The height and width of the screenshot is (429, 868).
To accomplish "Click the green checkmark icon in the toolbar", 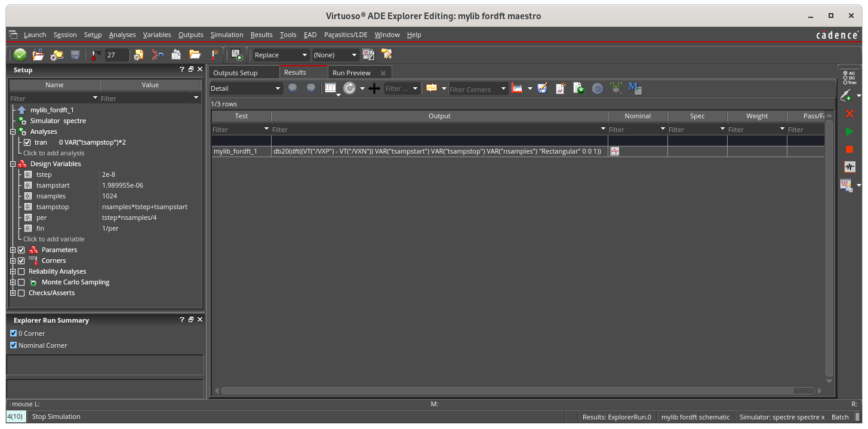I will click(x=20, y=55).
